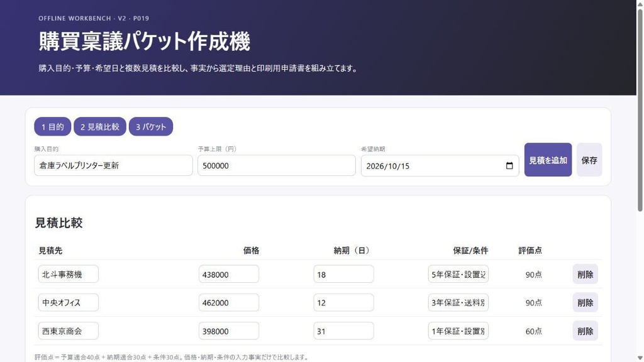The width and height of the screenshot is (644, 362).
Task: Edit the price field 398000
Action: point(229,331)
